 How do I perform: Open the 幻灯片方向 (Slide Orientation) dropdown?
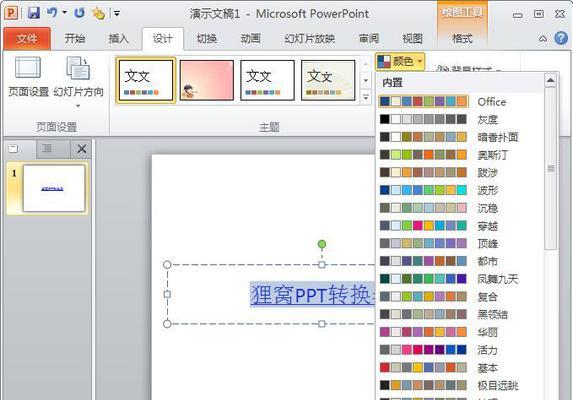[78, 83]
